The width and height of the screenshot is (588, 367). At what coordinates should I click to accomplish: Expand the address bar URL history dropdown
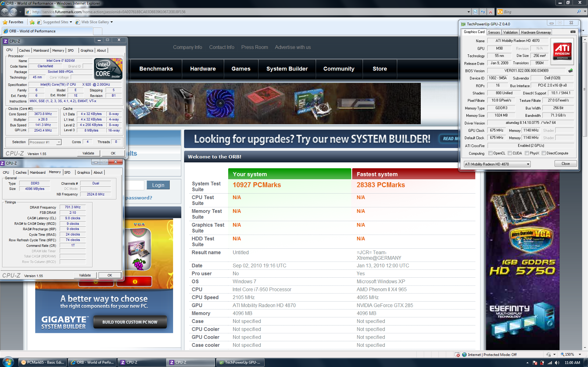click(x=469, y=12)
